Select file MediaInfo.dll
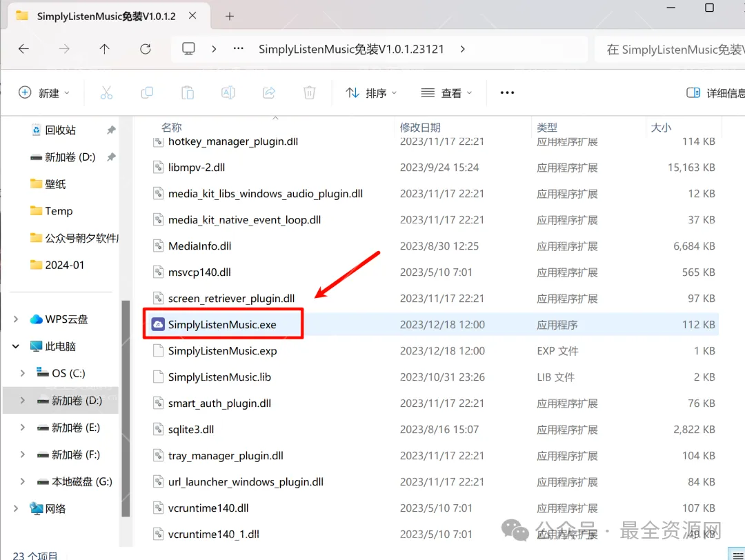 (x=199, y=246)
